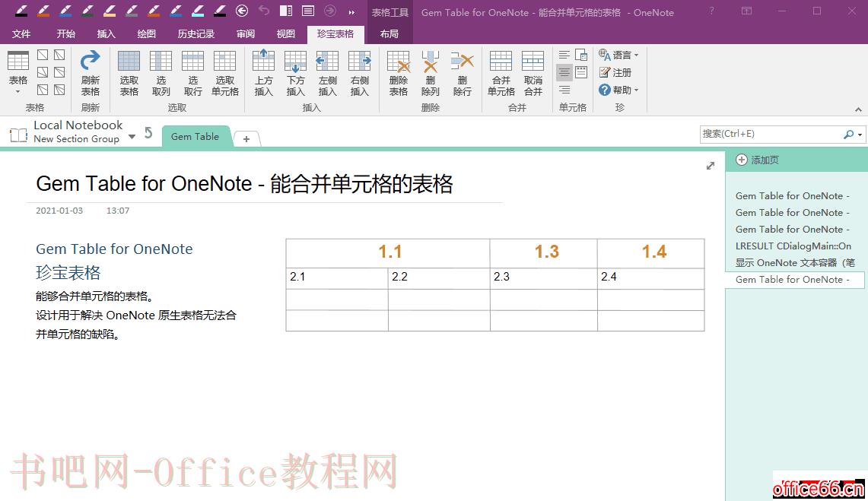
Task: Click 添加页 to add a page
Action: (757, 160)
